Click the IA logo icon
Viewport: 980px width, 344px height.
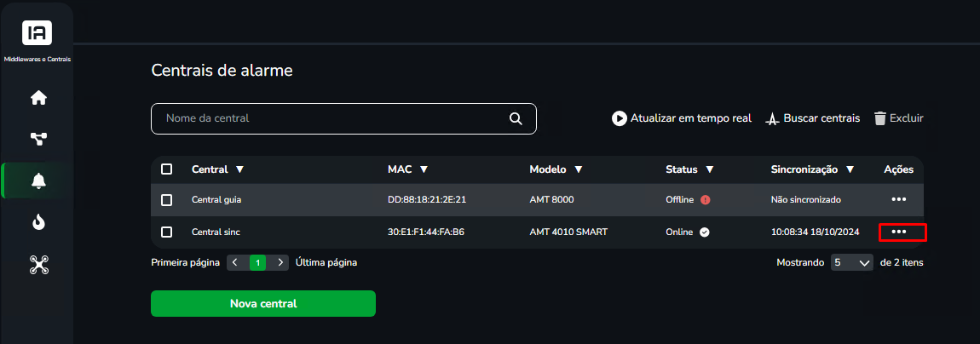click(37, 32)
